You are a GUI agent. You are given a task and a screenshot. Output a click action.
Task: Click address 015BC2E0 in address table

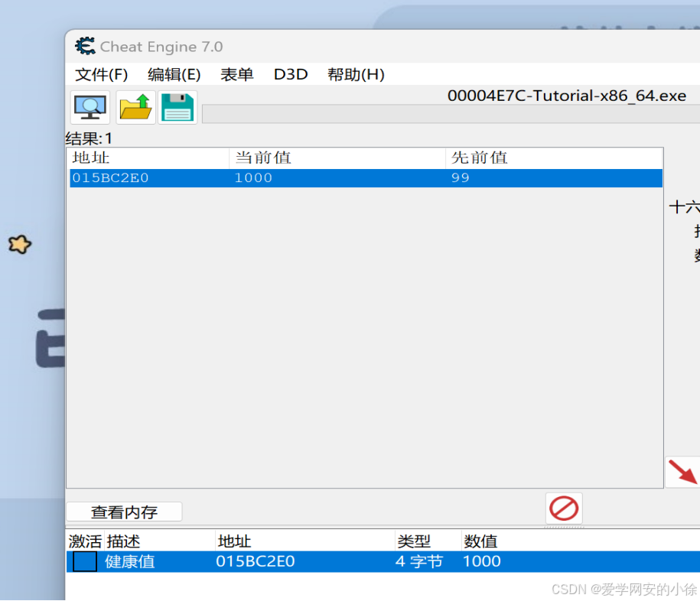pyautogui.click(x=256, y=561)
